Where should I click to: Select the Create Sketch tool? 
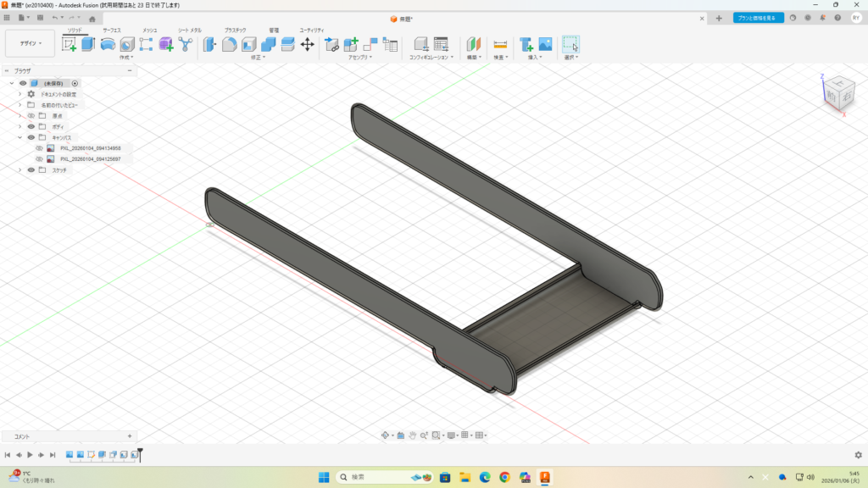69,44
